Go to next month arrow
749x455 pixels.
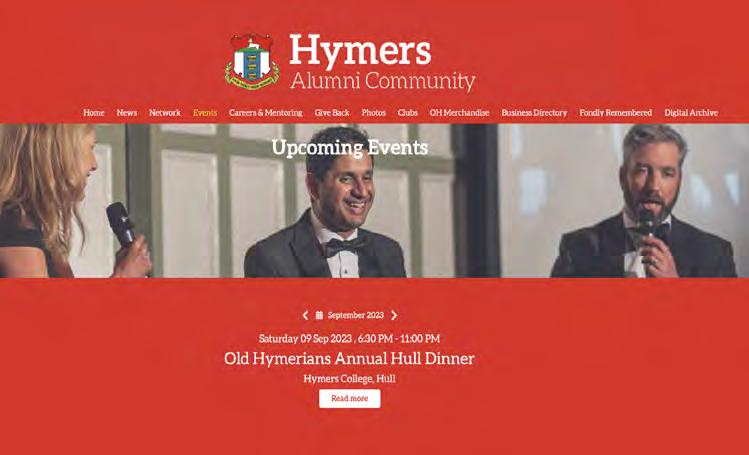(x=394, y=315)
